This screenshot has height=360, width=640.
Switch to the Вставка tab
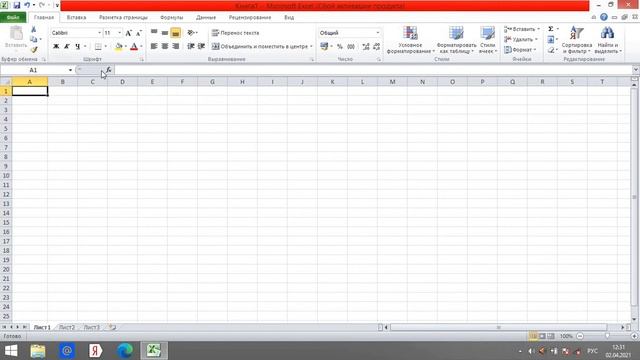pos(76,18)
